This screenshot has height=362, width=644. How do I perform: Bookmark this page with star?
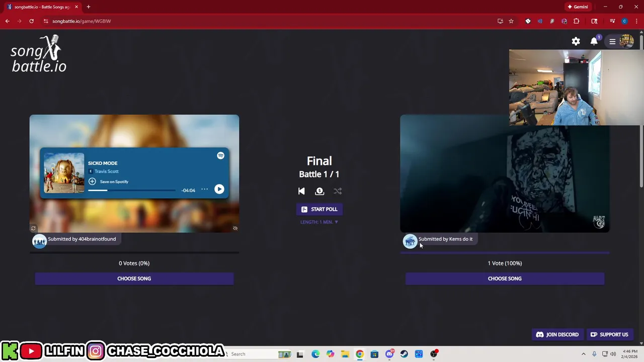511,21
